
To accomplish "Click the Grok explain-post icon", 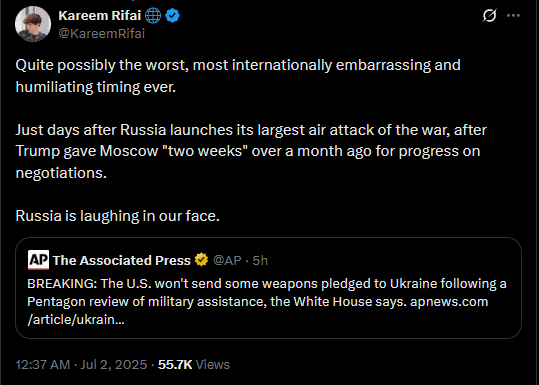I will (489, 15).
